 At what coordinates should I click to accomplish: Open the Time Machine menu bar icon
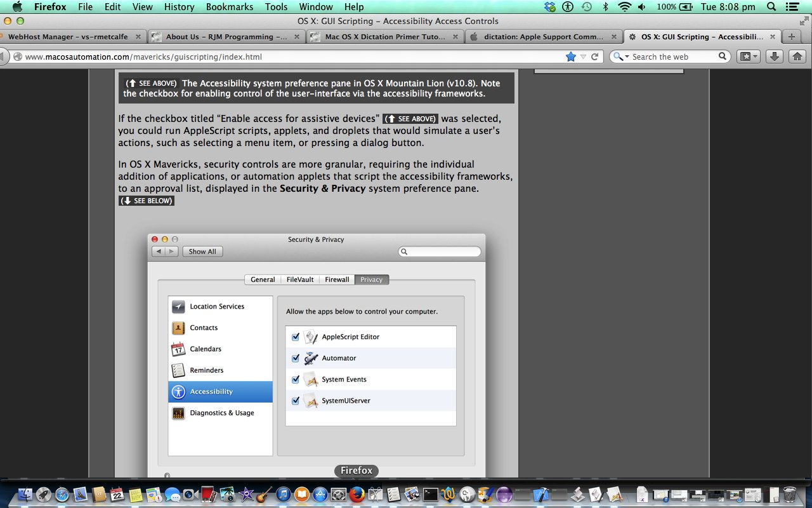(587, 7)
